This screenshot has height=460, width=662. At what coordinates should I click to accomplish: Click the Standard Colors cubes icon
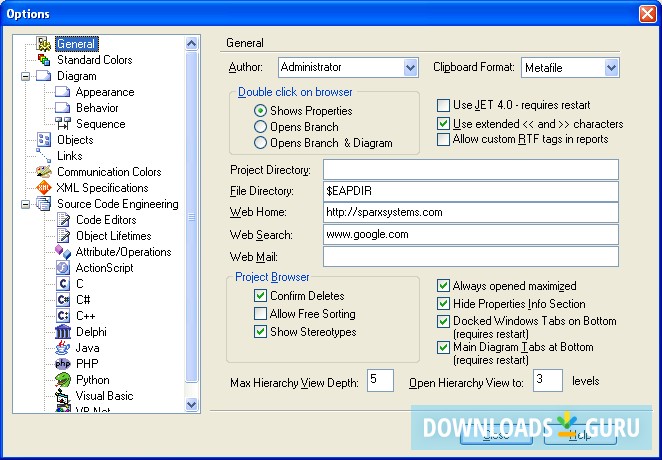pyautogui.click(x=43, y=60)
